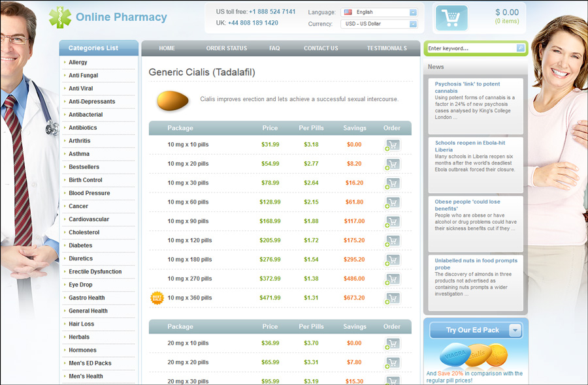Open Men's Health category
The width and height of the screenshot is (588, 385).
(x=86, y=377)
